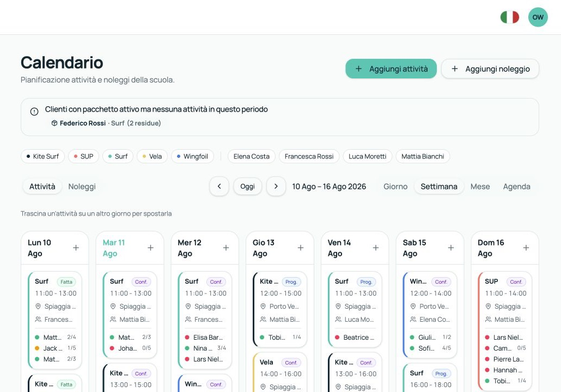Filter by instructor Mattia Bianchi
Image resolution: width=561 pixels, height=392 pixels.
[423, 156]
